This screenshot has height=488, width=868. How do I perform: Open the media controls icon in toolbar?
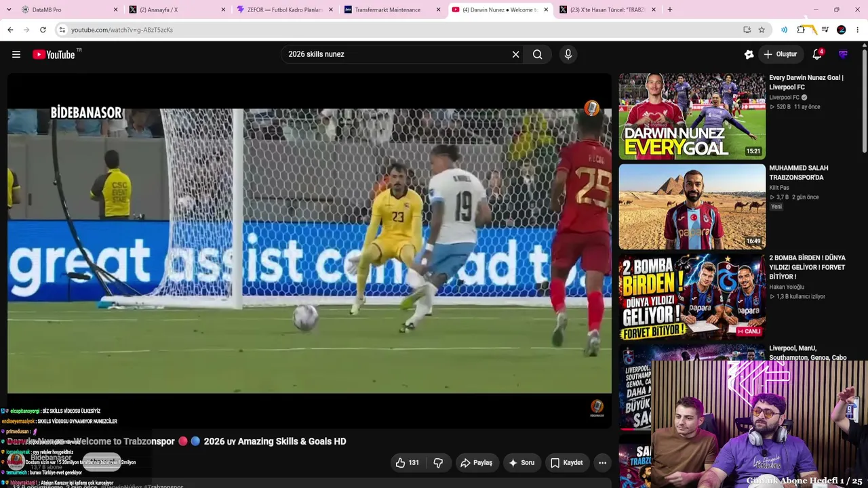825,30
